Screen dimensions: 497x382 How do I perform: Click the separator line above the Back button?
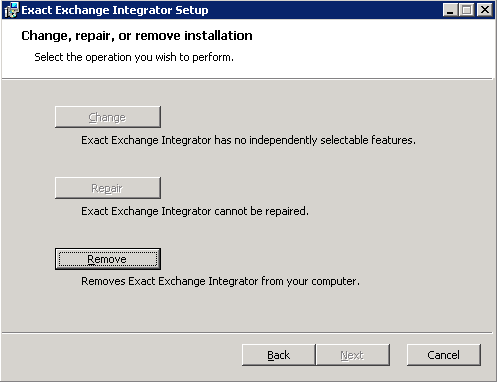pos(247,332)
